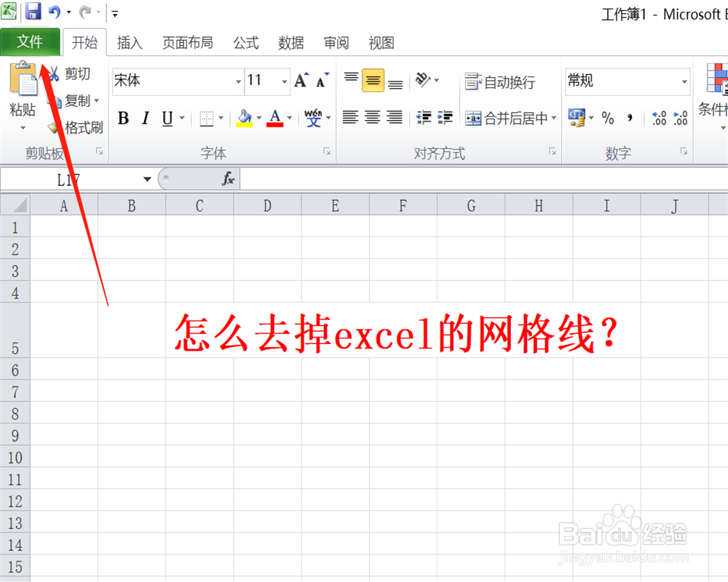728x582 pixels.
Task: Open the 剪贴板 dialog launcher
Action: coord(99,151)
